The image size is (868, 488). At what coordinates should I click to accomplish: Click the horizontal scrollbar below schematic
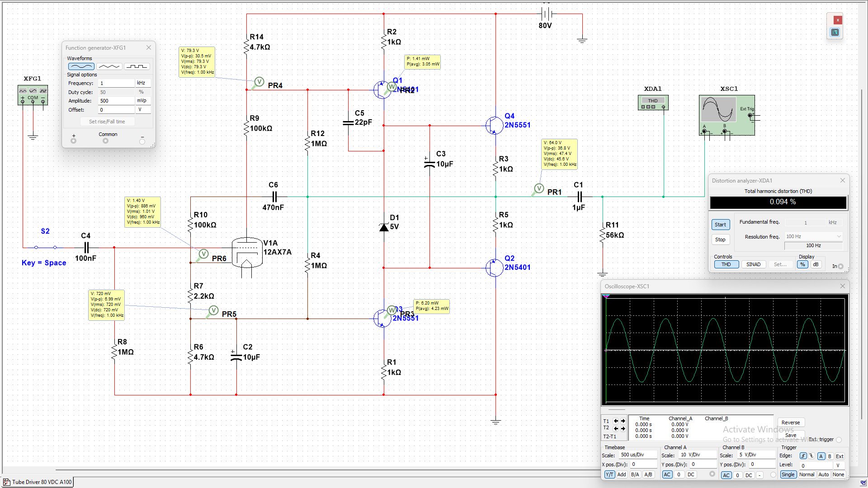(328, 470)
